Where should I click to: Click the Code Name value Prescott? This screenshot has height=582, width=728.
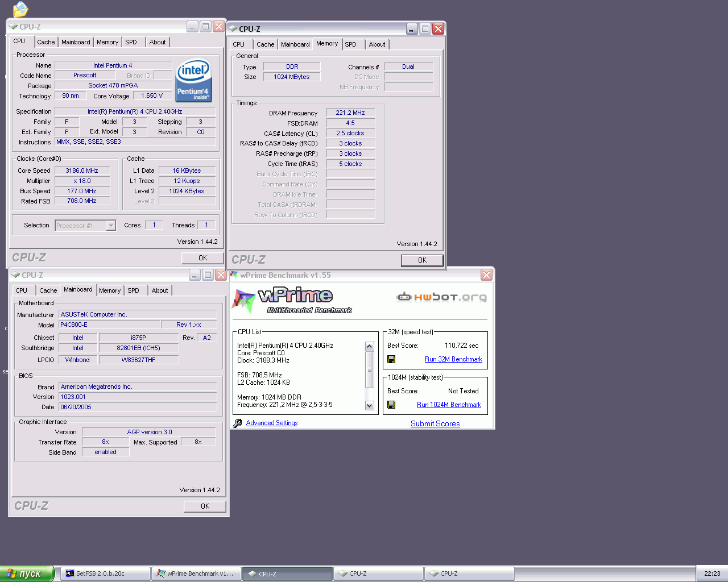pos(85,75)
